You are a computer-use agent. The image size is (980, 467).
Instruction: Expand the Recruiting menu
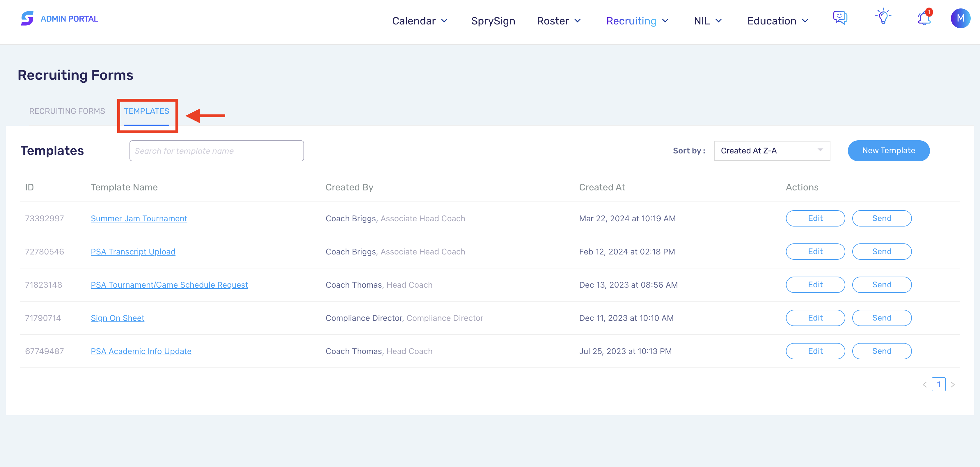click(x=637, y=21)
